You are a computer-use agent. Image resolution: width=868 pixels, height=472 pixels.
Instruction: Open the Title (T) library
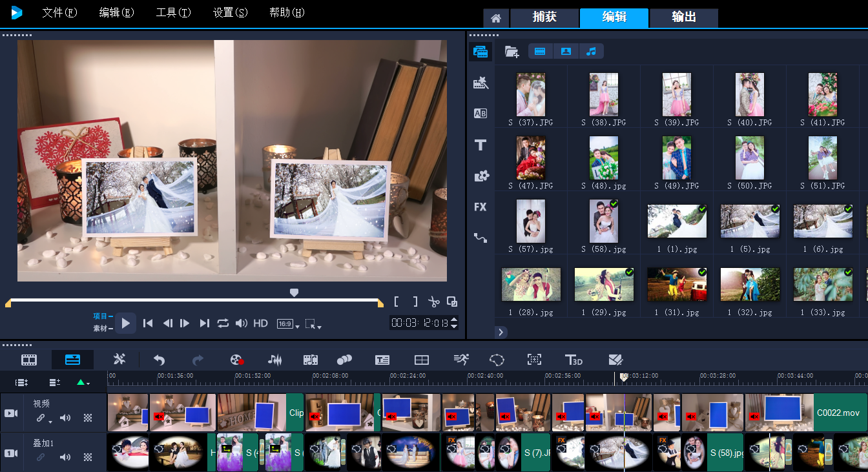point(480,145)
